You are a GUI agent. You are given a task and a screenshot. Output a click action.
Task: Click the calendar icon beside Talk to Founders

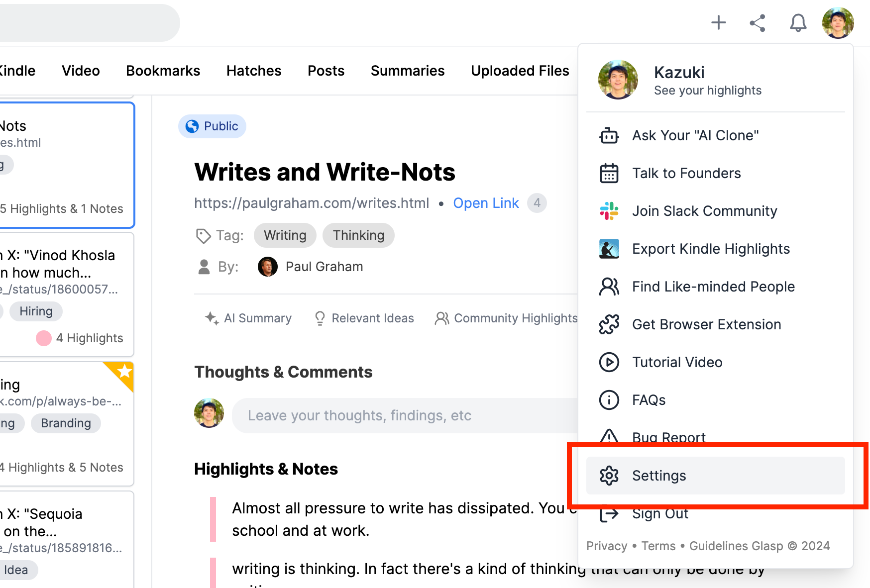pyautogui.click(x=609, y=173)
